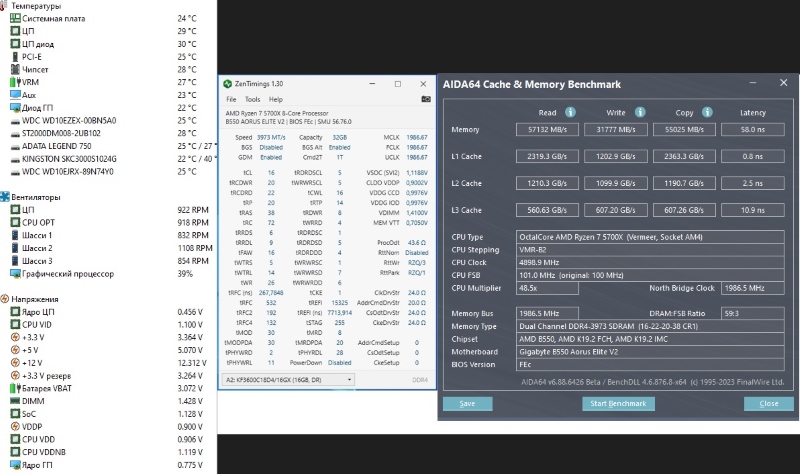Image resolution: width=800 pixels, height=474 pixels.
Task: Click the Системная плата sensor icon
Action: (15, 18)
